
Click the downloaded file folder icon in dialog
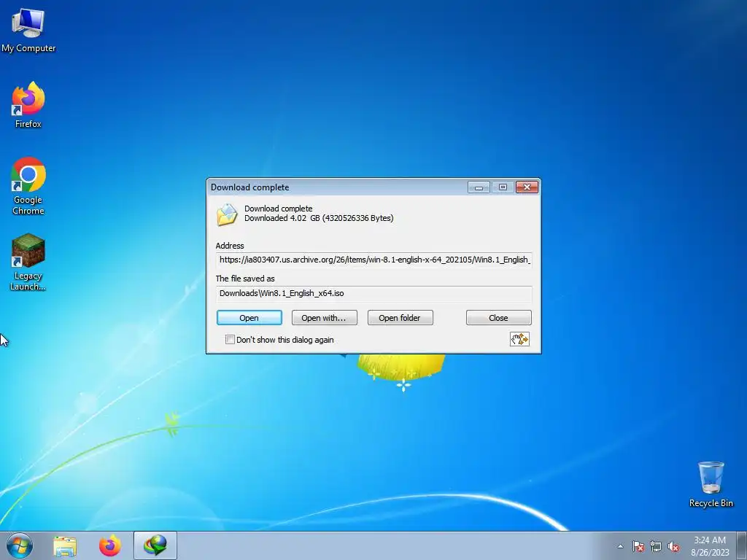coord(227,214)
